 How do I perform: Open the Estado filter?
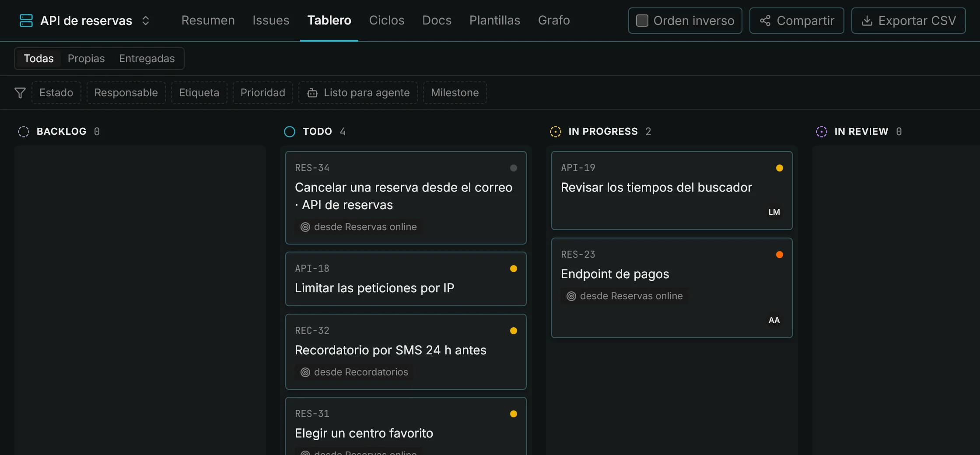click(x=56, y=93)
